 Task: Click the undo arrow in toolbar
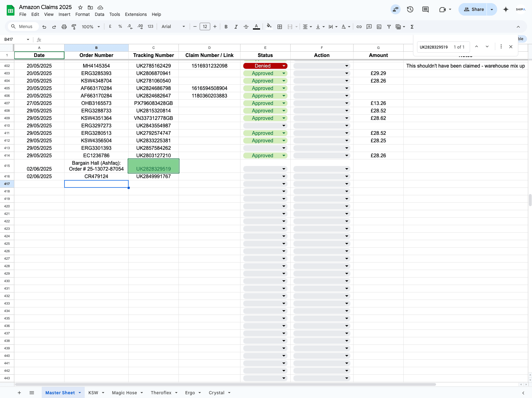click(x=44, y=27)
